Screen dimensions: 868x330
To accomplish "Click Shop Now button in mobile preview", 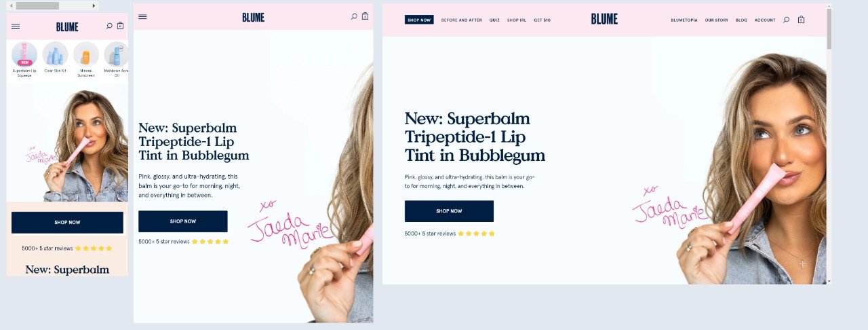I will coord(67,223).
